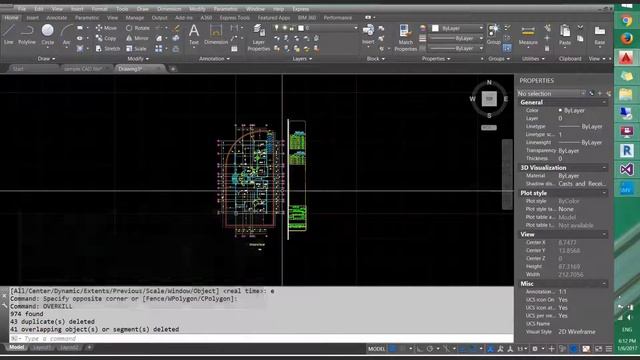Open the Express Tools ribbon tab
The image size is (640, 360).
(234, 18)
